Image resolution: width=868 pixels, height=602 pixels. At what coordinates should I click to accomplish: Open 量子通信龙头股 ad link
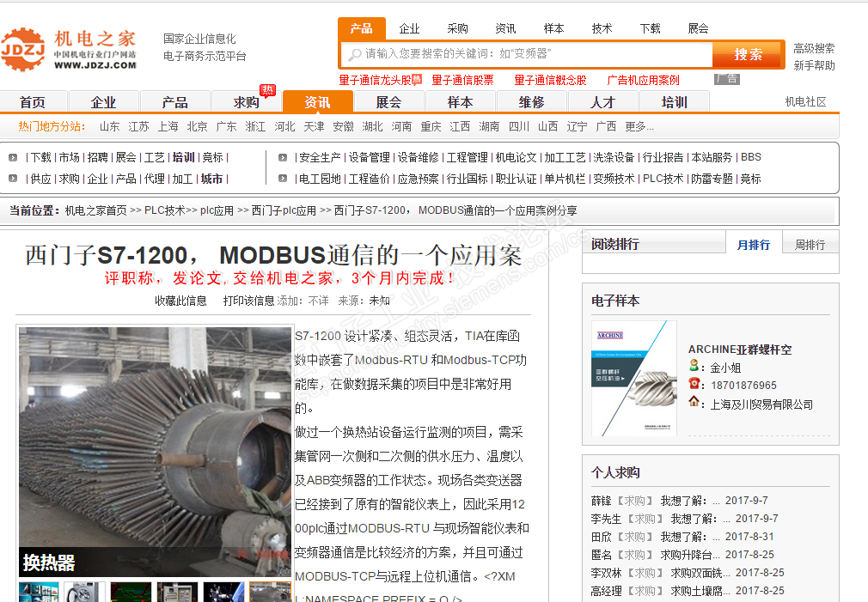(x=376, y=80)
